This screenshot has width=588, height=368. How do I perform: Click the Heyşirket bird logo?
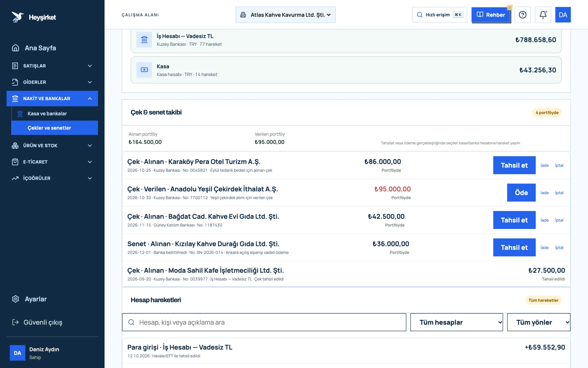click(x=18, y=17)
